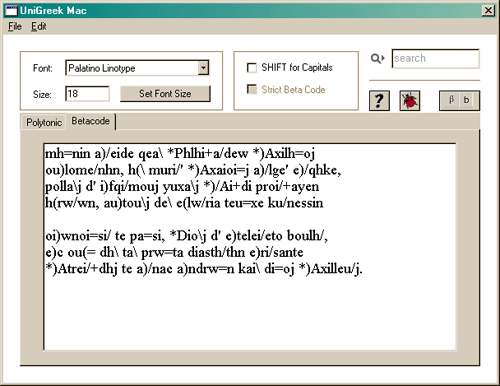Click inside the betacode text area
This screenshot has height=386, width=500.
click(x=250, y=247)
